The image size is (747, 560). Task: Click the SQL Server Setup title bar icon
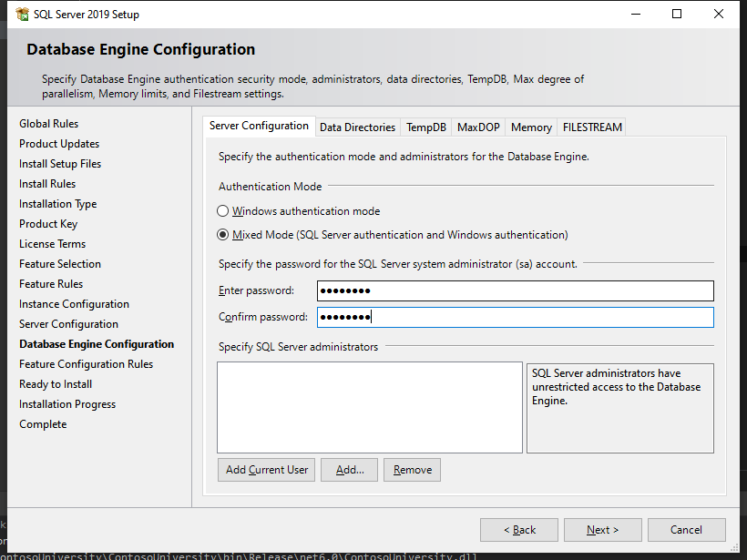coord(22,15)
